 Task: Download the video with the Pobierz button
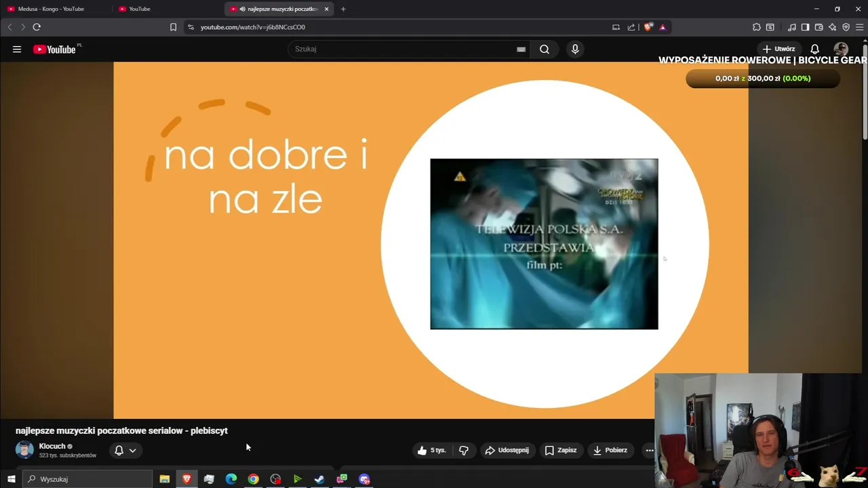[610, 450]
